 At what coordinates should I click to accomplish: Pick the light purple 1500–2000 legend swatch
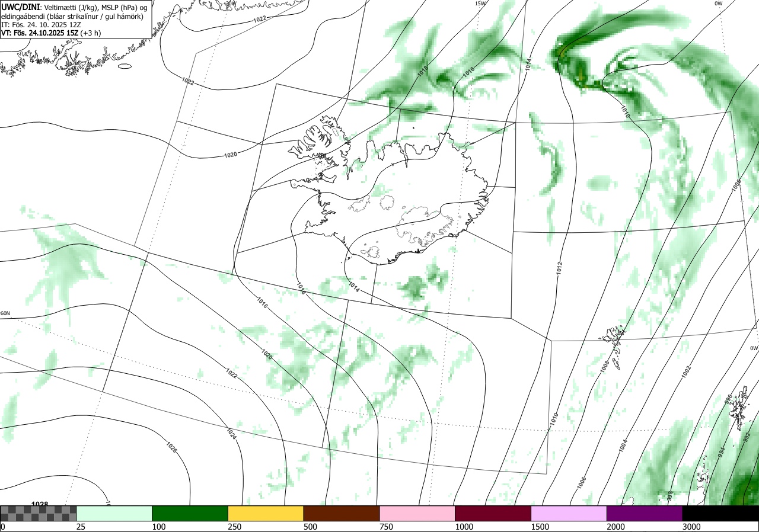point(569,514)
